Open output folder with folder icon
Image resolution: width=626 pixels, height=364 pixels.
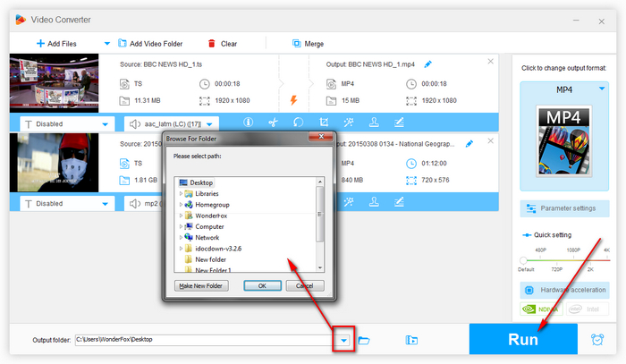(x=364, y=341)
